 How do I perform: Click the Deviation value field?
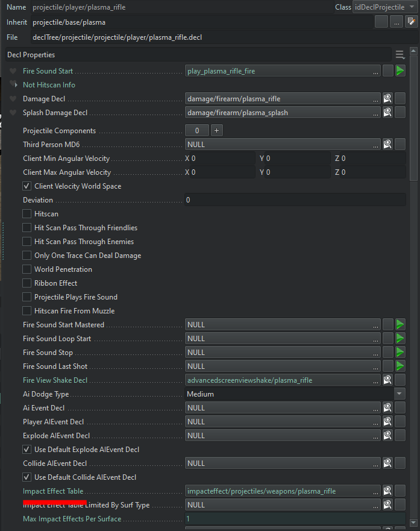(295, 200)
